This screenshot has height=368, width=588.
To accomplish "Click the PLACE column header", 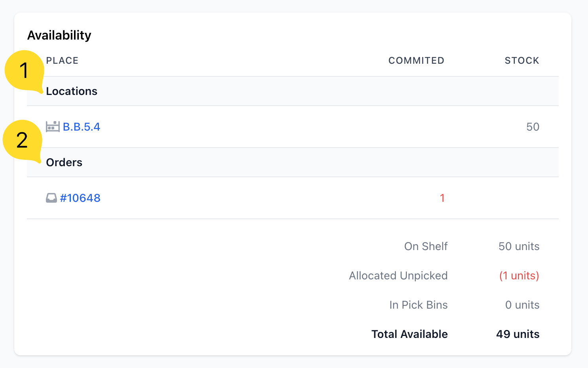I will pyautogui.click(x=62, y=61).
